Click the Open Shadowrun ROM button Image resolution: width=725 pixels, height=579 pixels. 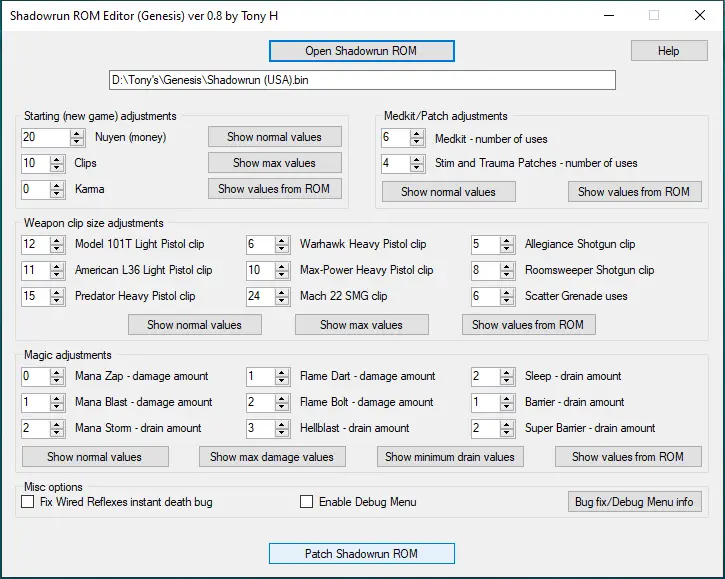point(362,51)
